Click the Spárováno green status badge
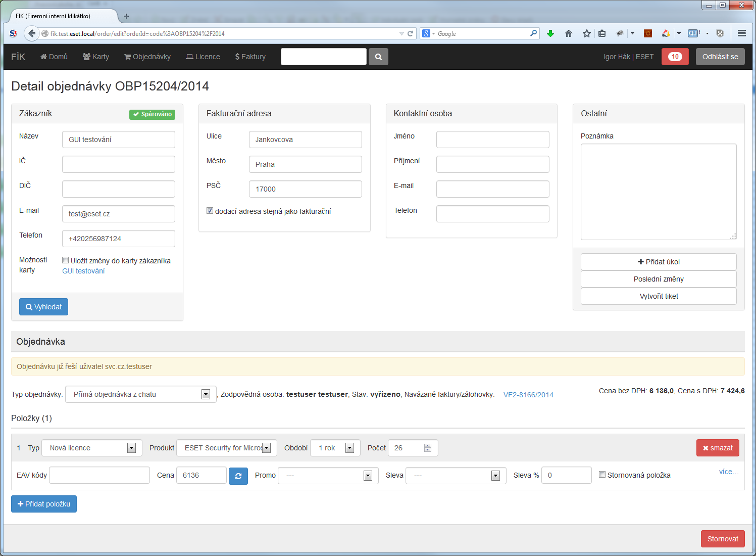Screen dimensions: 756x556 (152, 114)
